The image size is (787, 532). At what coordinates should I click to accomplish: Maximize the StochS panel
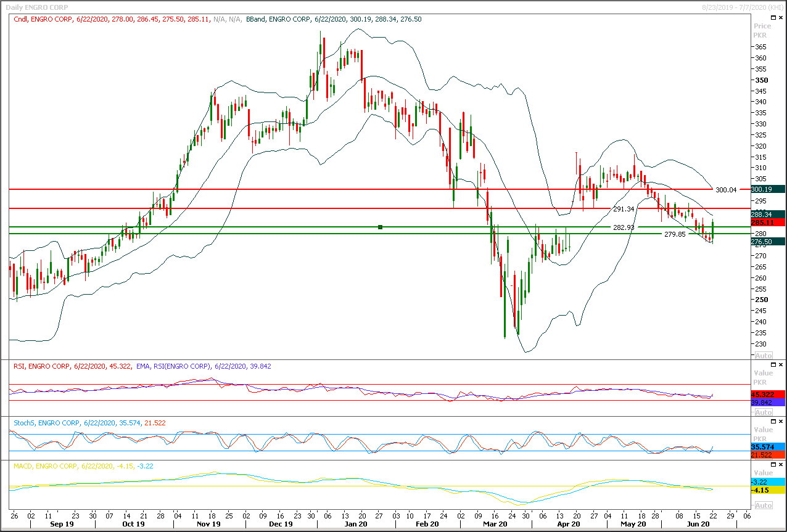pyautogui.click(x=772, y=422)
